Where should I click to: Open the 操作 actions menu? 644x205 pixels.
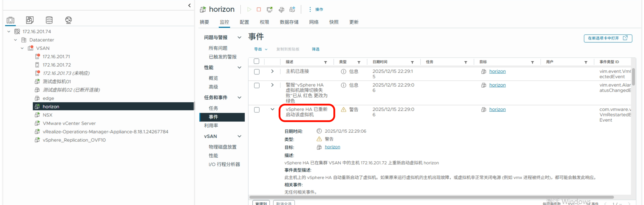[316, 9]
